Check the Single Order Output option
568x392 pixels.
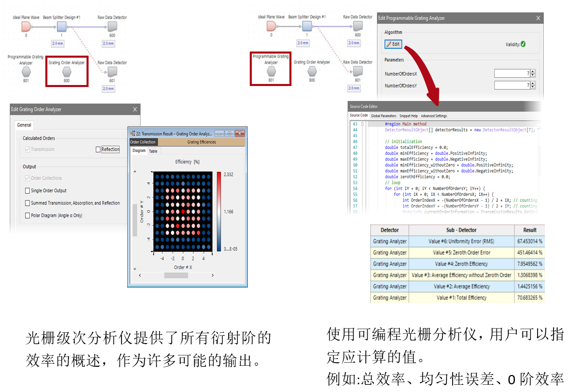[x=28, y=191]
